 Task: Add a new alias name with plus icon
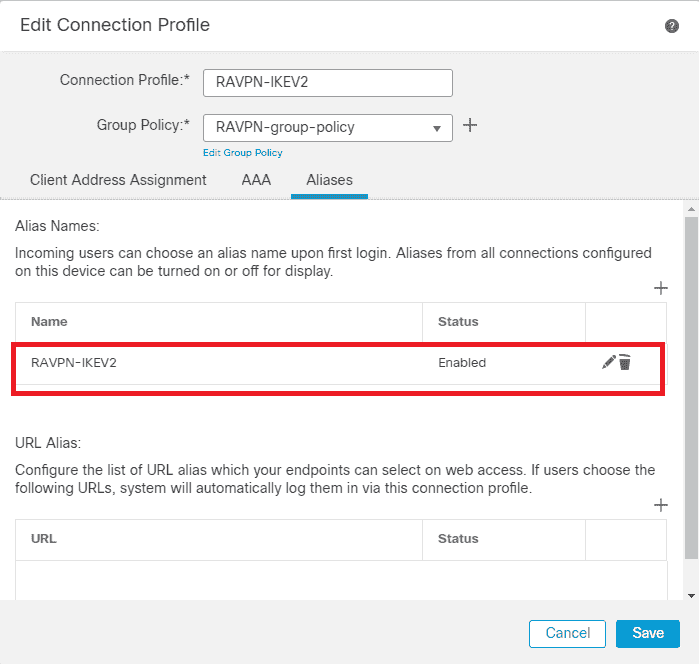[660, 288]
